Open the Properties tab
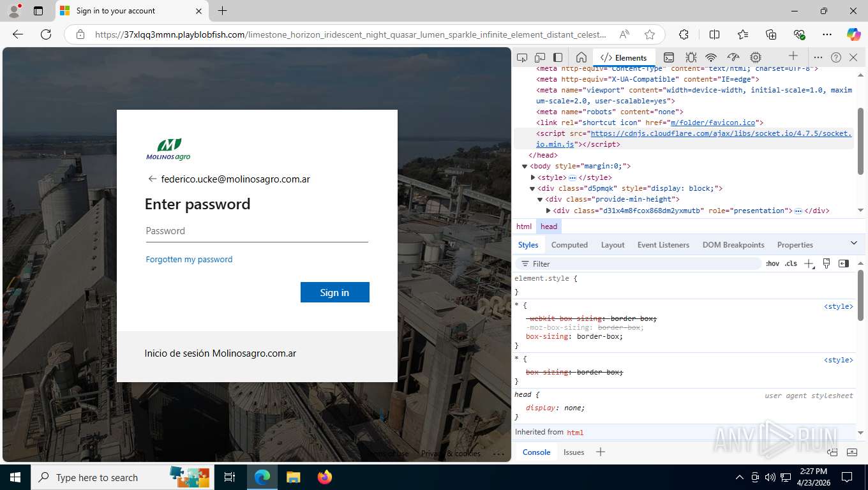This screenshot has height=490, width=868. (795, 245)
